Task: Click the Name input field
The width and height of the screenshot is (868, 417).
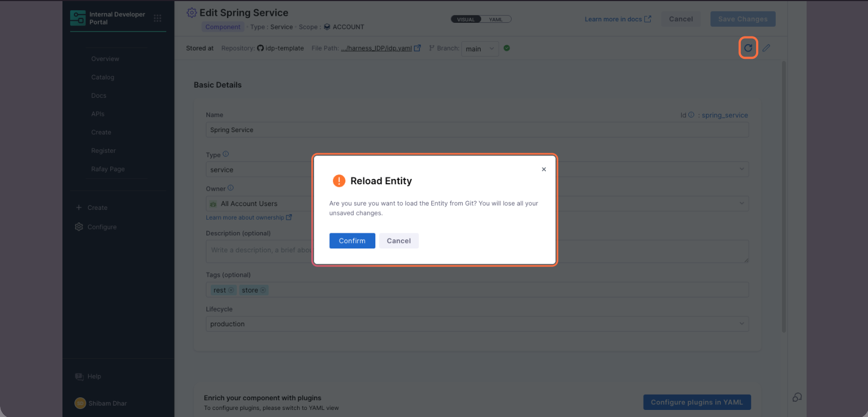Action: [x=477, y=130]
